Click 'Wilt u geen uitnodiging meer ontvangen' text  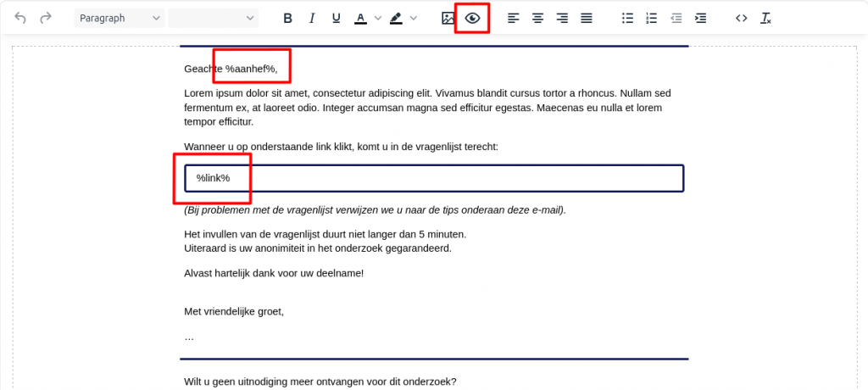[x=320, y=382]
